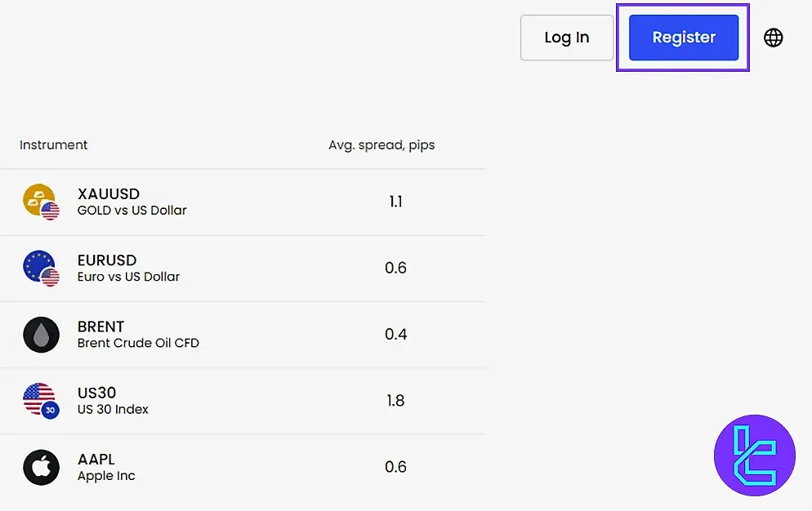
Task: Click the Instrument column header
Action: coord(53,145)
